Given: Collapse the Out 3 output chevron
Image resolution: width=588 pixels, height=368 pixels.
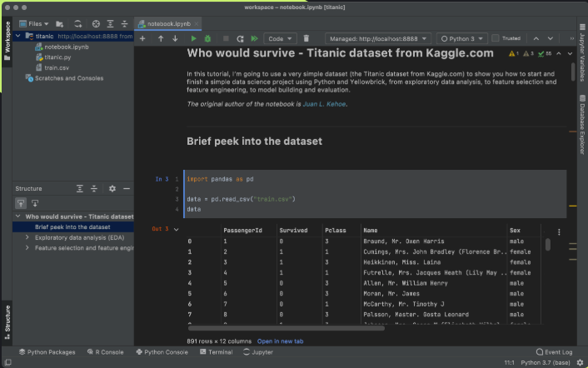Looking at the screenshot, I should (x=177, y=229).
